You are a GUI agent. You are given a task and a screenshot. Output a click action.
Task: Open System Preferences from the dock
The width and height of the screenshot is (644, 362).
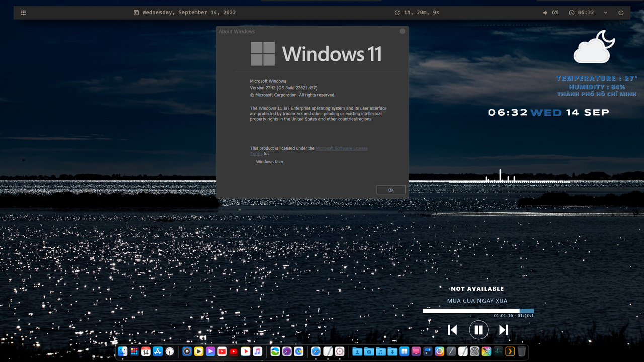click(x=475, y=351)
